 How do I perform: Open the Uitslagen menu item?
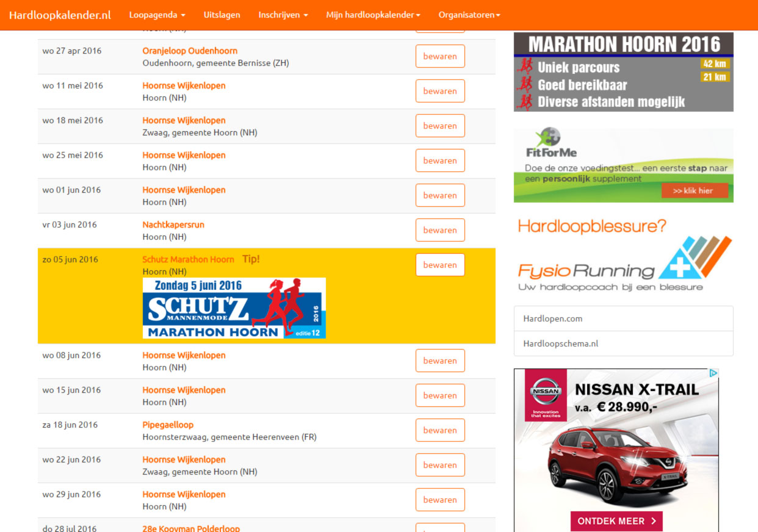(222, 15)
